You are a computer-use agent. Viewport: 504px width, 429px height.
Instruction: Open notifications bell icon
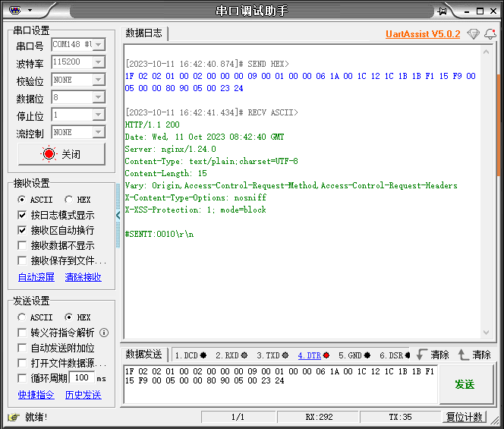490,33
